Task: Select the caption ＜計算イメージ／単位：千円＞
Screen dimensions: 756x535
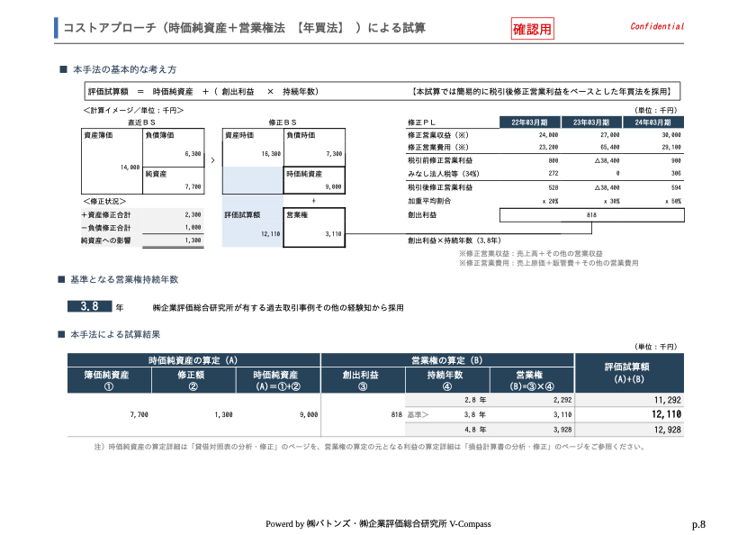Action: [133, 111]
